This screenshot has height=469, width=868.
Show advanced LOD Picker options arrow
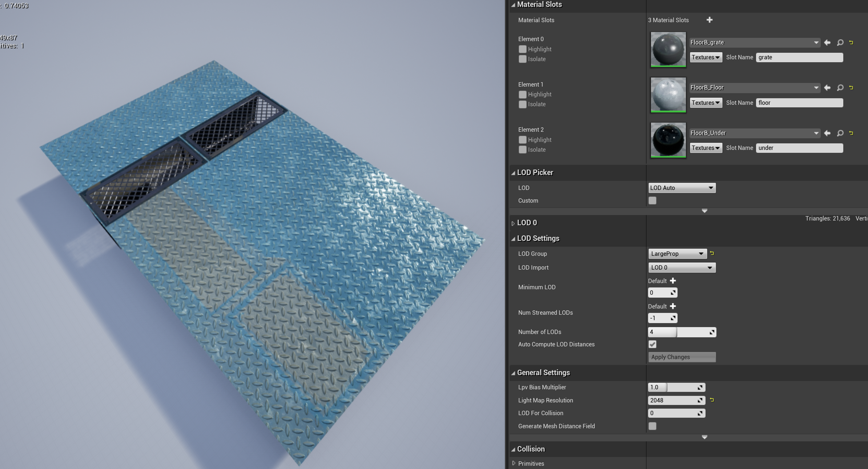[x=704, y=211]
